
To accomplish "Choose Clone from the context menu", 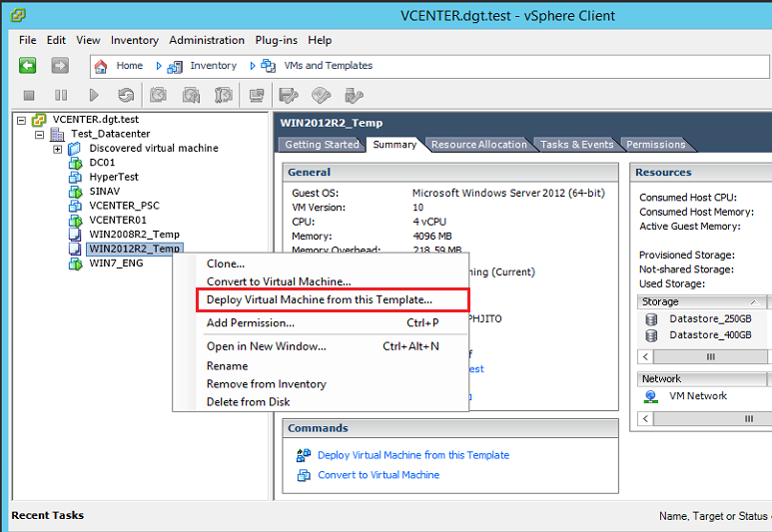I will coord(321,264).
